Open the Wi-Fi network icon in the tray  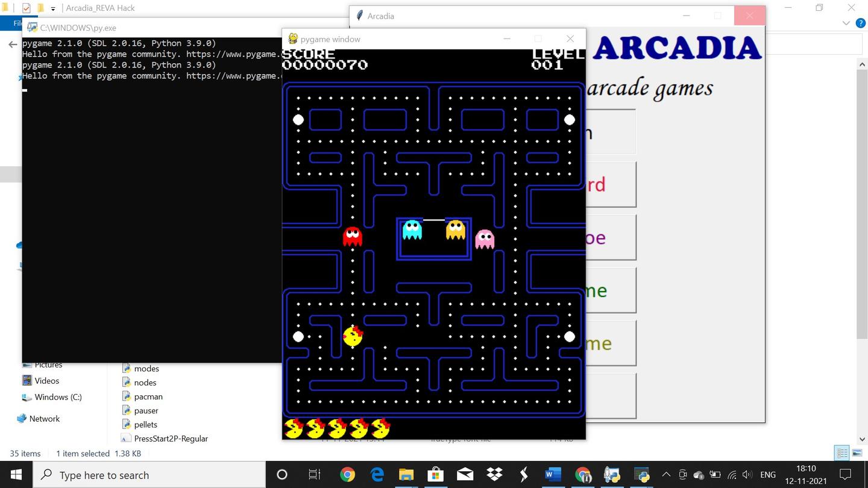pos(732,475)
